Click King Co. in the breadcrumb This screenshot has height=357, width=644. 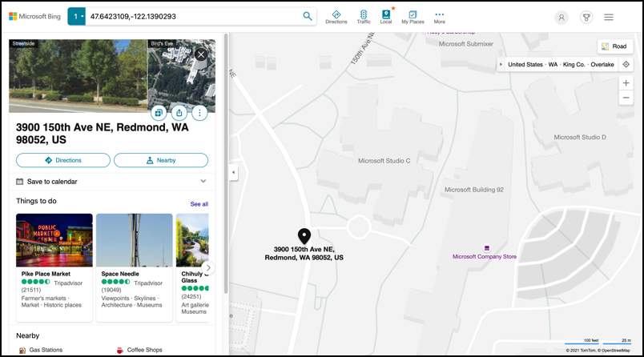pos(574,64)
